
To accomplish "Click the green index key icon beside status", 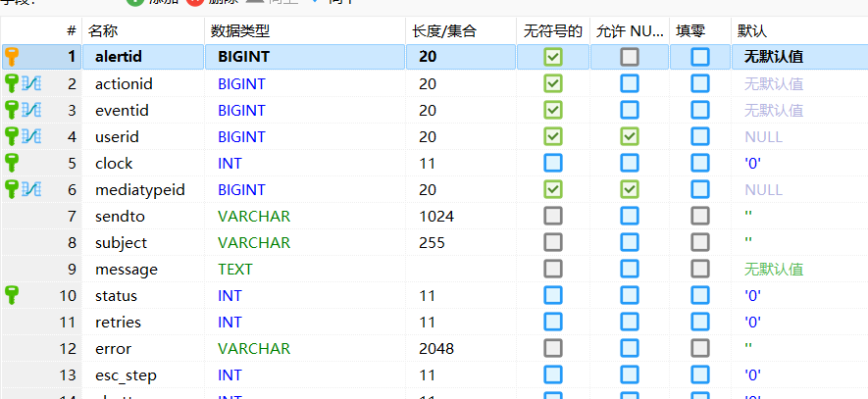I will [x=12, y=295].
